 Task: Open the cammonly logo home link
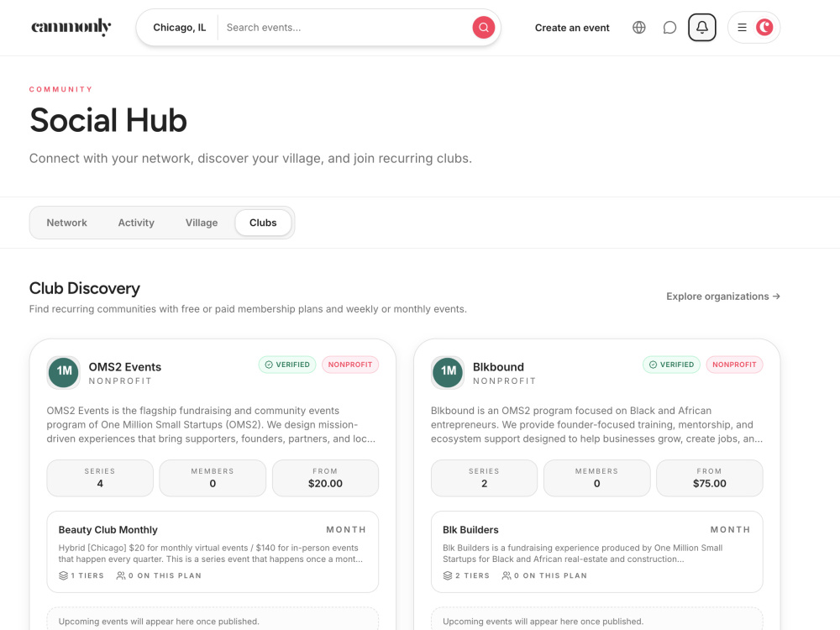tap(71, 27)
